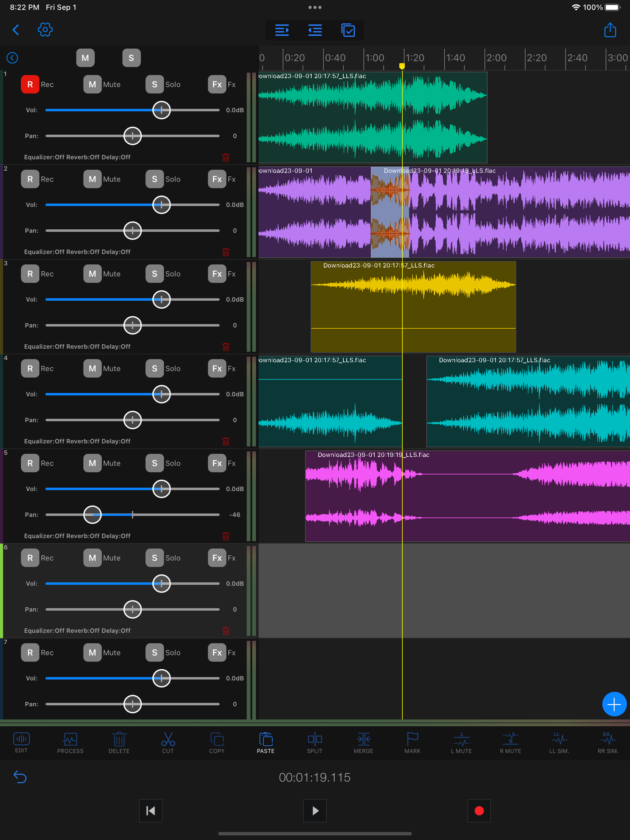
Task: Open Fx for track 7
Action: pos(217,652)
